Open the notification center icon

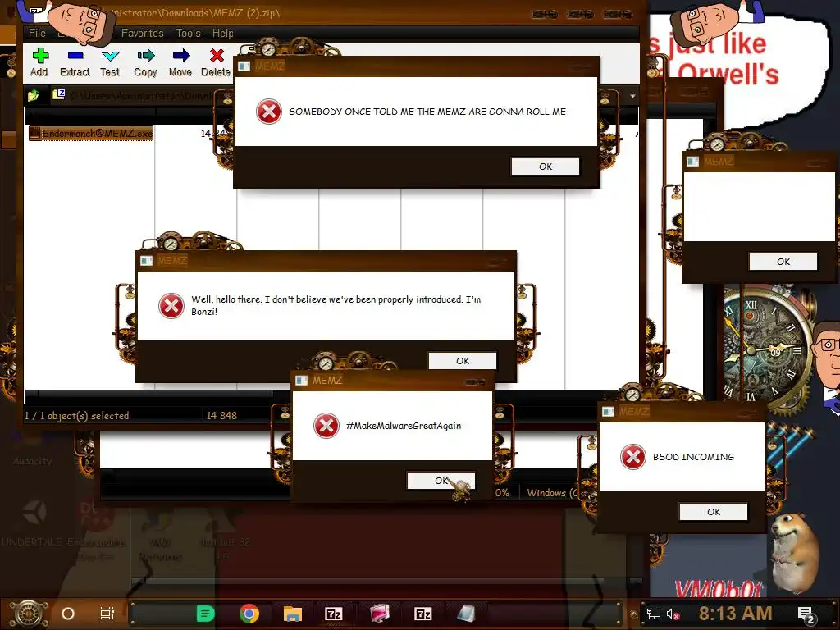coord(806,615)
